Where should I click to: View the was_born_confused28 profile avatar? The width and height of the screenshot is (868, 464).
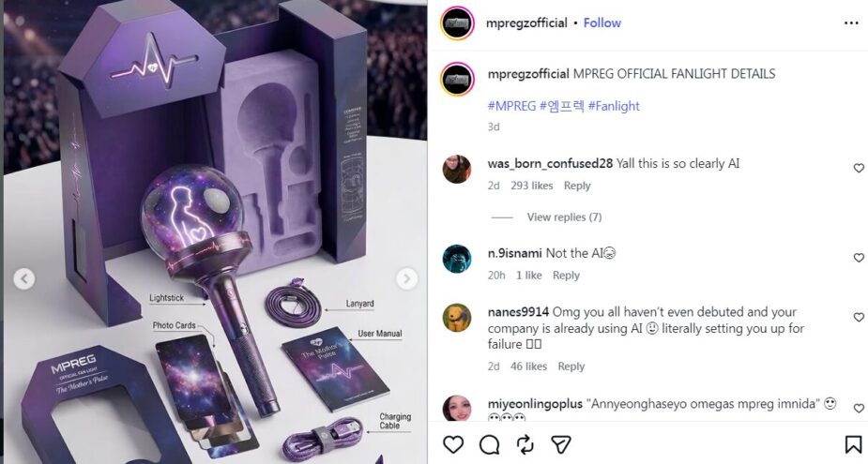coord(457,169)
